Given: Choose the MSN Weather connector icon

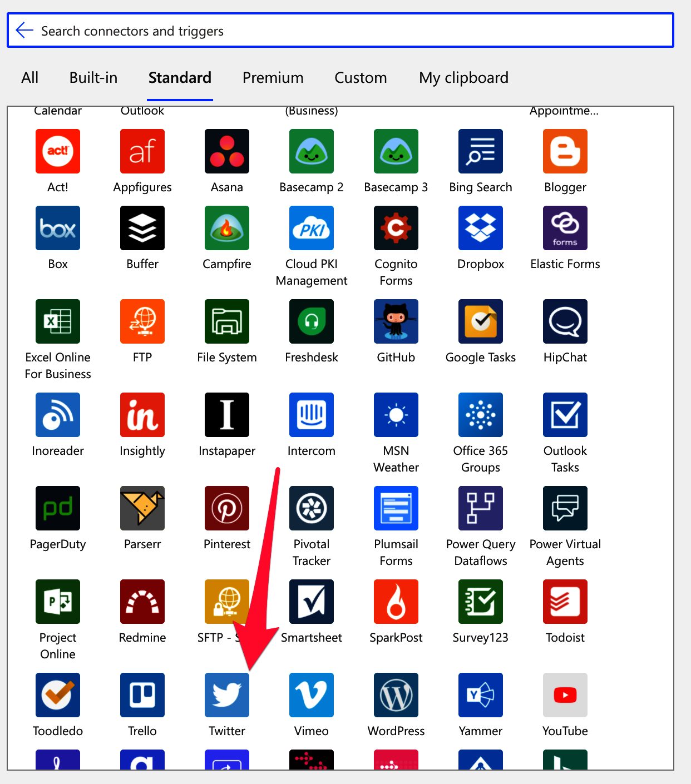Looking at the screenshot, I should pos(396,415).
